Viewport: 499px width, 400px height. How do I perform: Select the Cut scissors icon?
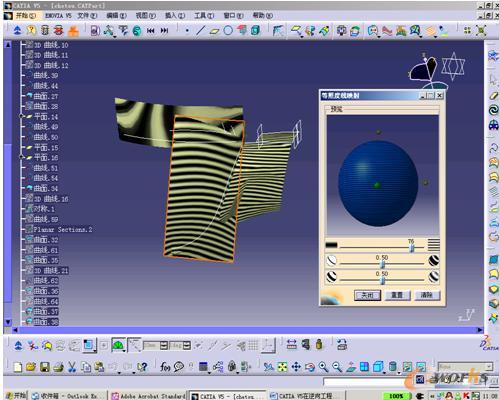72,367
